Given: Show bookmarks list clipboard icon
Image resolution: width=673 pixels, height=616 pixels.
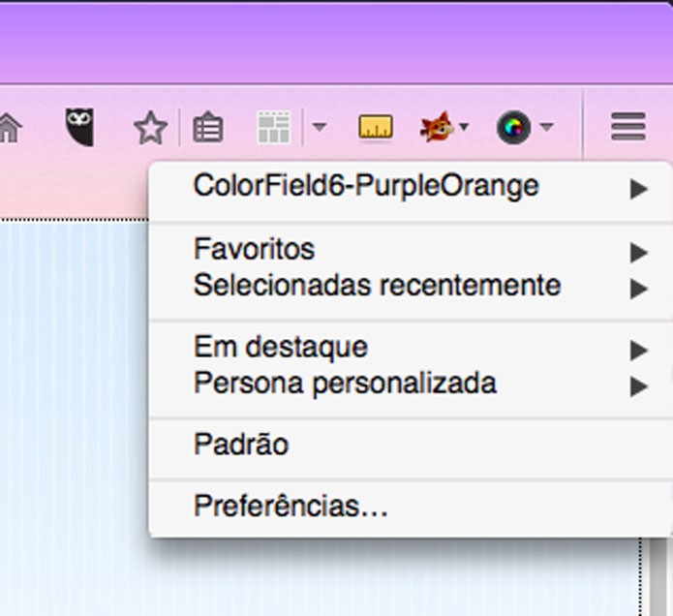Looking at the screenshot, I should tap(208, 127).
